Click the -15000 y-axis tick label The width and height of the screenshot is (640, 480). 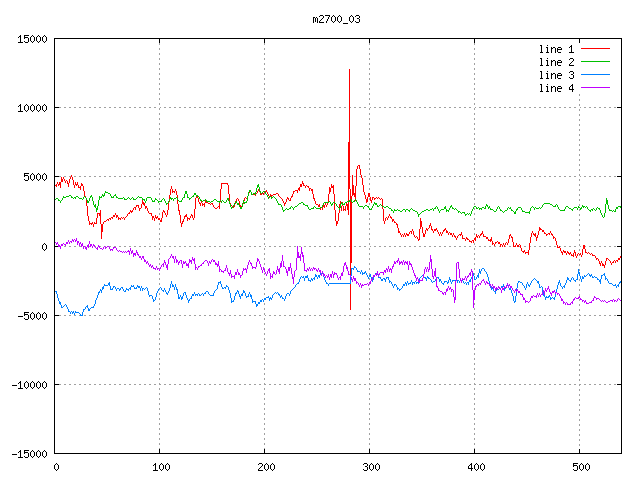pos(29,454)
